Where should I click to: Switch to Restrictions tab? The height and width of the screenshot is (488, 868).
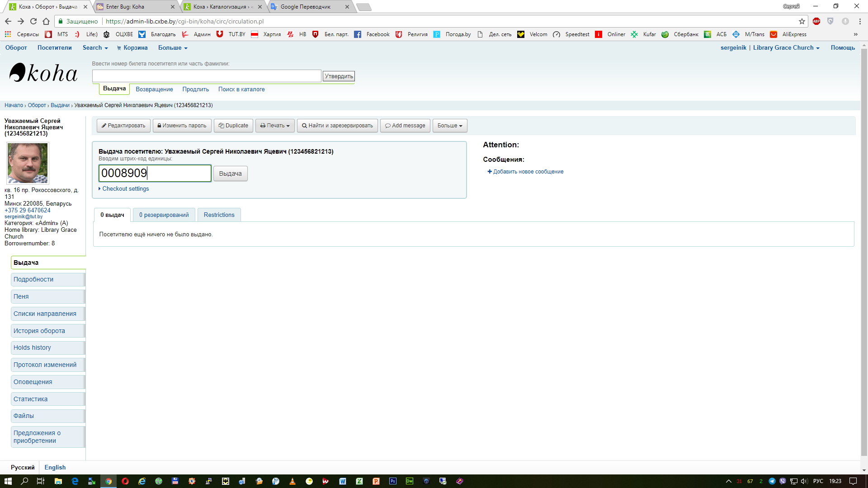[x=219, y=215]
